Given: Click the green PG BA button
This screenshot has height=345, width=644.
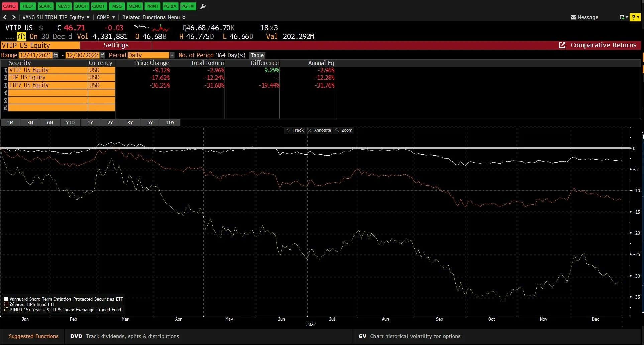Looking at the screenshot, I should coord(170,6).
